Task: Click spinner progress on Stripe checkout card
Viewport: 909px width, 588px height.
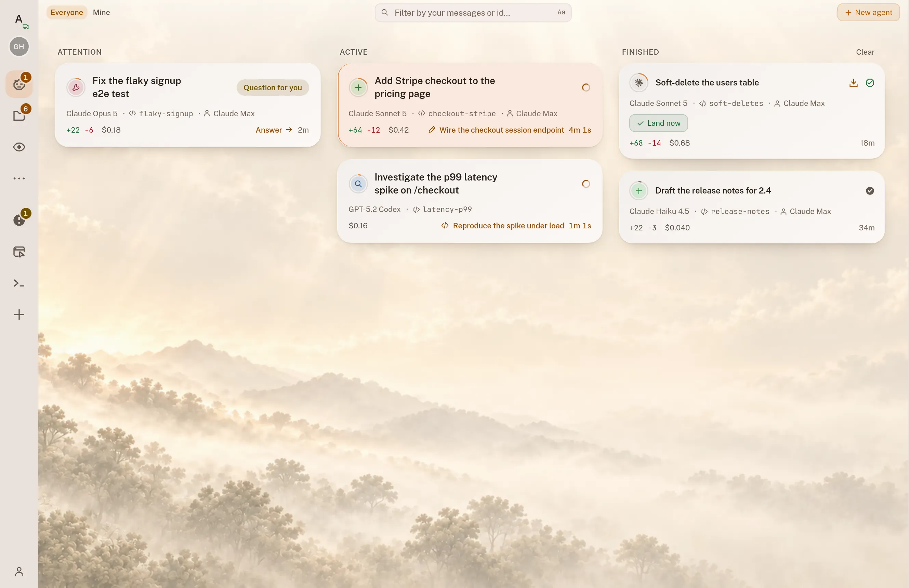Action: (x=585, y=88)
